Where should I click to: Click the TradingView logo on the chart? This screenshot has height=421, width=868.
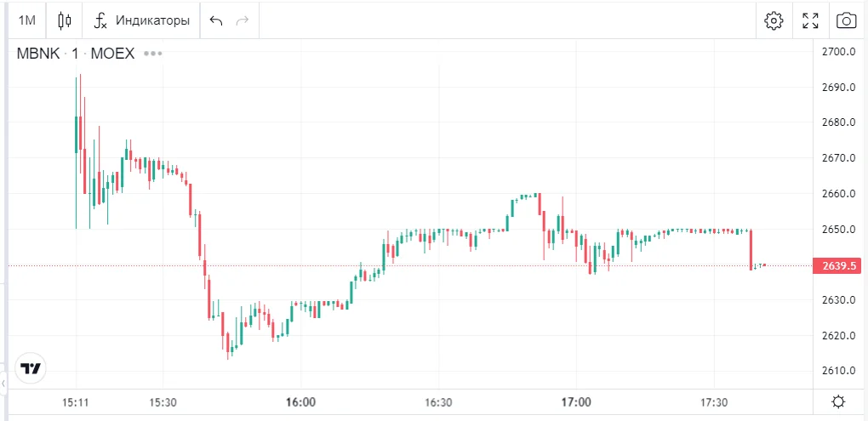click(x=31, y=368)
